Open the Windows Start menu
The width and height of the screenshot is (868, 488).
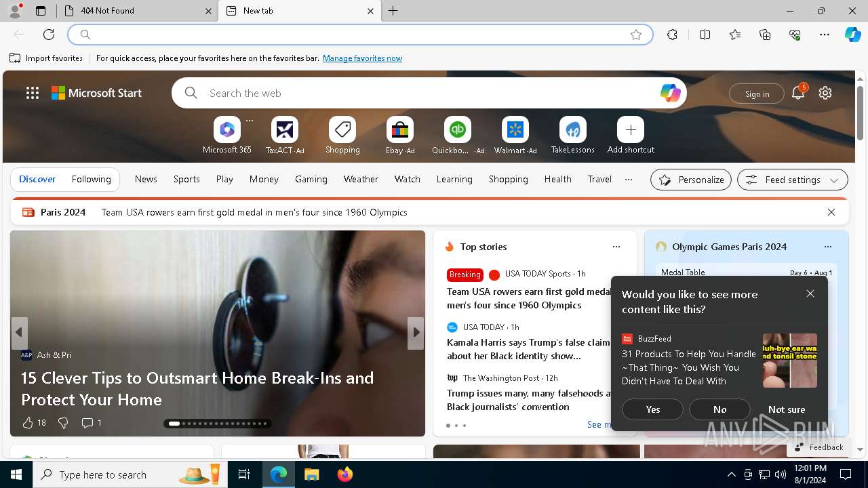pyautogui.click(x=16, y=474)
